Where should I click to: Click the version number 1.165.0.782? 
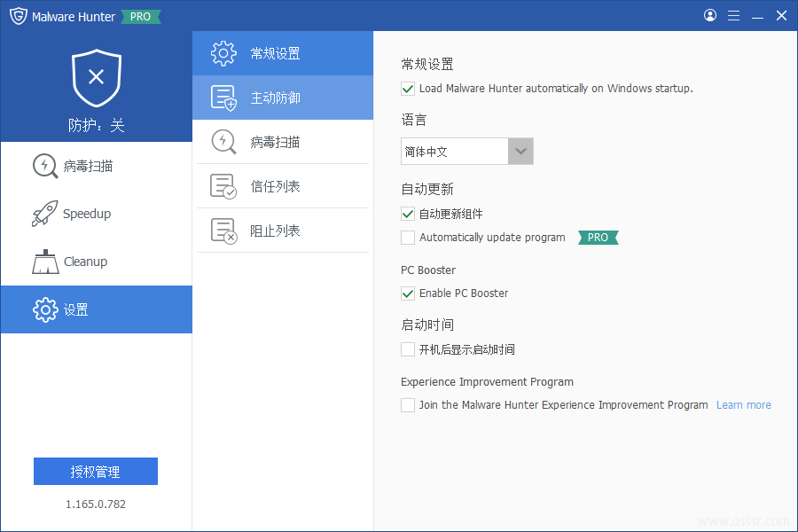click(96, 504)
